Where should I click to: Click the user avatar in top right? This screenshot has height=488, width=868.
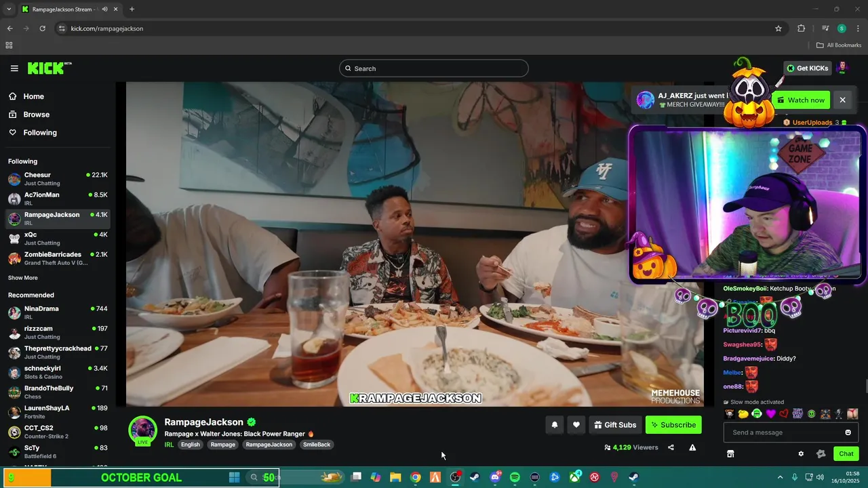pyautogui.click(x=842, y=68)
